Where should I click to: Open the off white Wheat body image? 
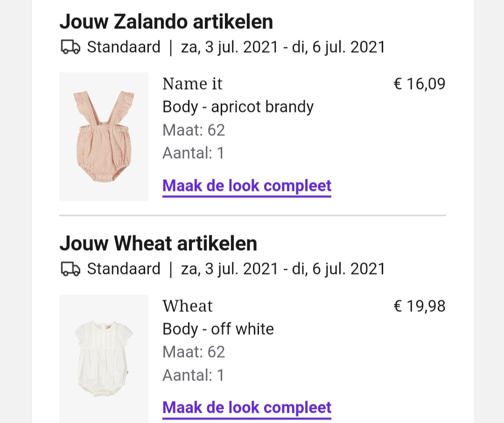pos(104,359)
